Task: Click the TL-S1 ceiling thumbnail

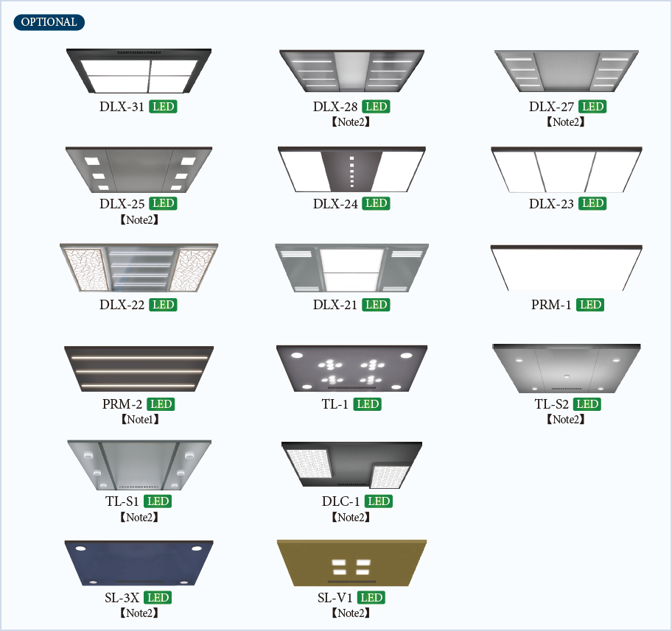Action: [139, 465]
